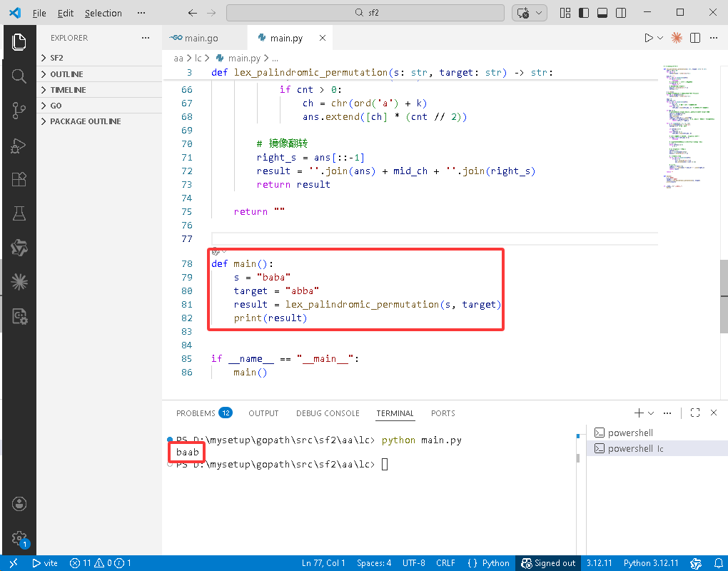Expand the PACKAGE OUTLINE section
The width and height of the screenshot is (728, 571).
(99, 121)
